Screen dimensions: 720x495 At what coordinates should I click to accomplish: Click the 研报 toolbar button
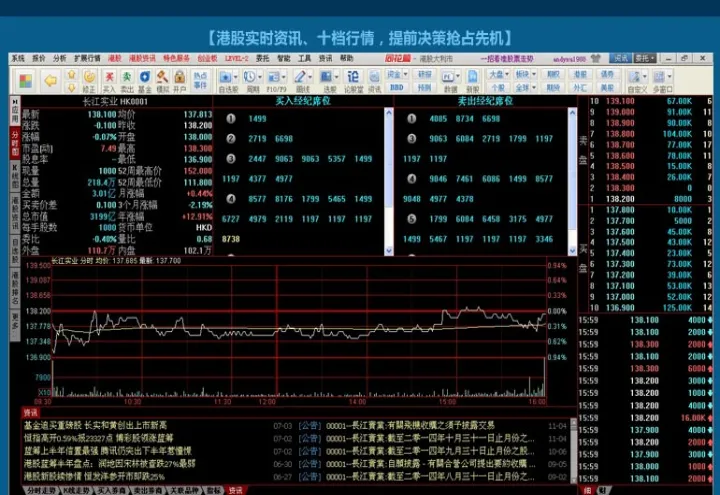tap(424, 74)
